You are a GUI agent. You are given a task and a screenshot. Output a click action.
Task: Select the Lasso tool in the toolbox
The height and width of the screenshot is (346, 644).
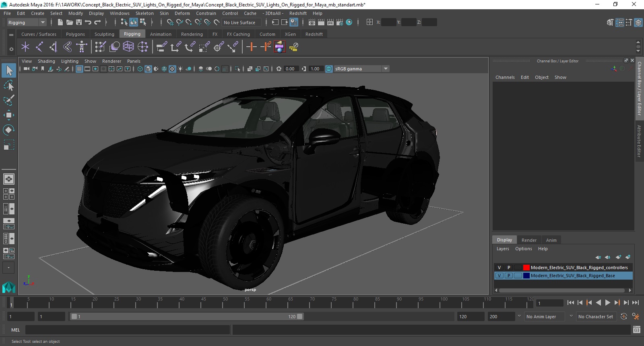(x=9, y=85)
